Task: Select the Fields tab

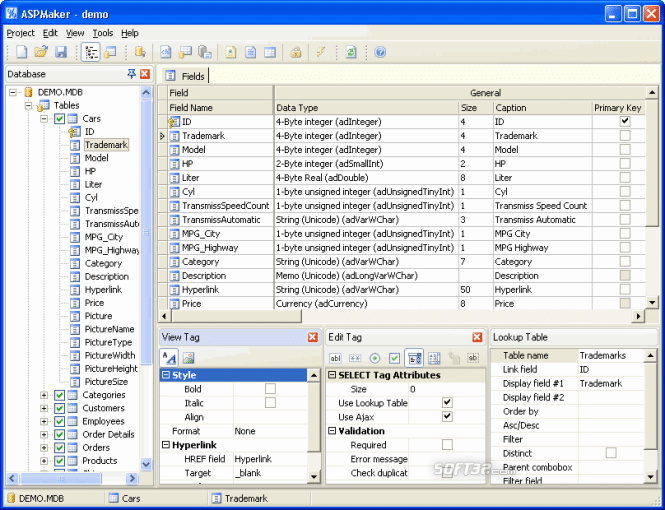Action: click(x=186, y=76)
